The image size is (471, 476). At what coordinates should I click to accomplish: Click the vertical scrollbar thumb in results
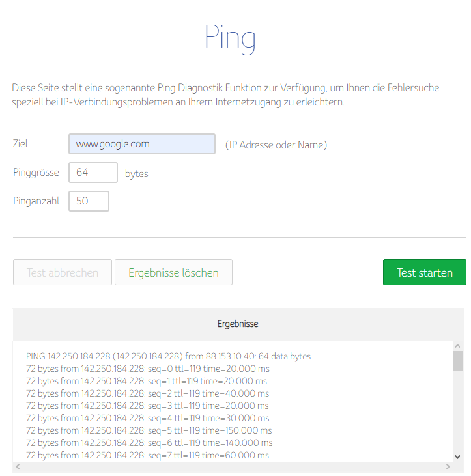click(x=457, y=361)
